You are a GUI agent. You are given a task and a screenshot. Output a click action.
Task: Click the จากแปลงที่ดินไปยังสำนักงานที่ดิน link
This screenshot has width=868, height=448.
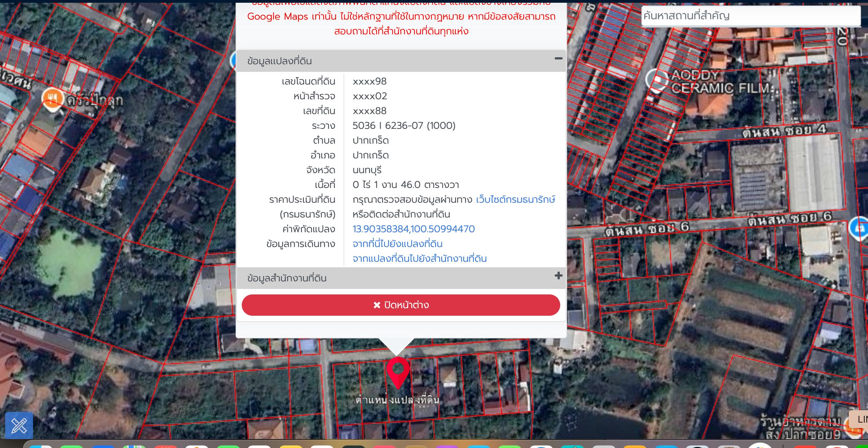pos(420,259)
